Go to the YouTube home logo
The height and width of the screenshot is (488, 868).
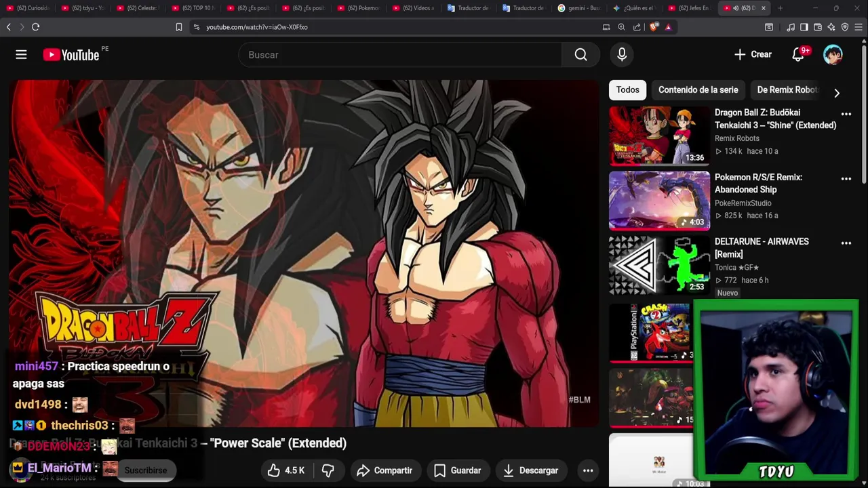coord(71,55)
